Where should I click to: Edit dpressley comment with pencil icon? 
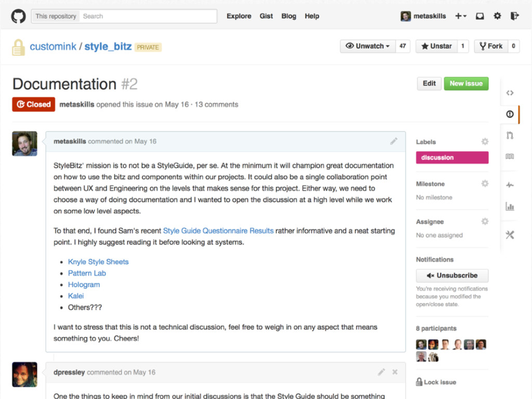(x=381, y=372)
